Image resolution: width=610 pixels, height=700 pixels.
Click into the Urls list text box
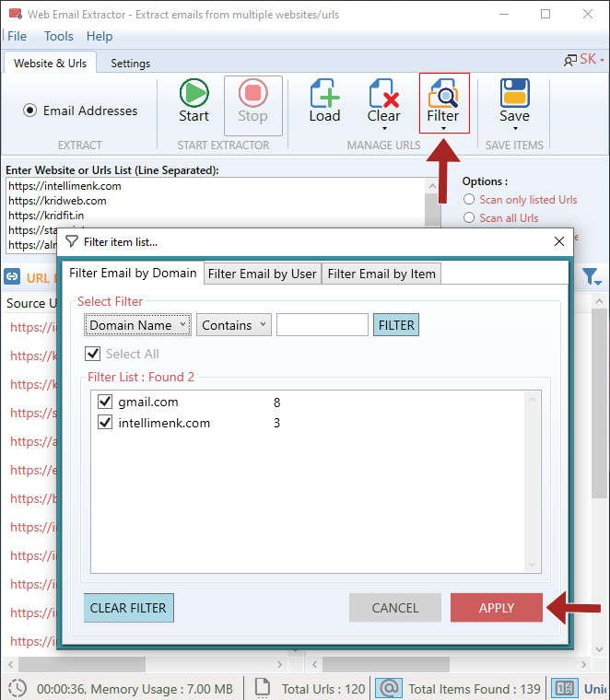pyautogui.click(x=216, y=215)
